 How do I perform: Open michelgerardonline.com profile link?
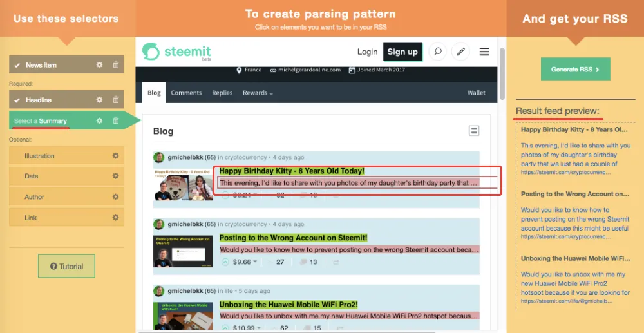click(305, 70)
